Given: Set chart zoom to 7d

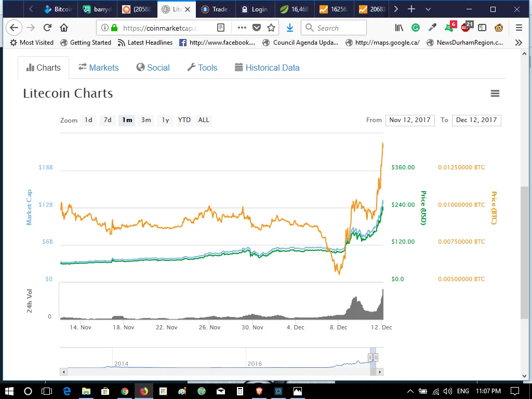Looking at the screenshot, I should coord(108,120).
